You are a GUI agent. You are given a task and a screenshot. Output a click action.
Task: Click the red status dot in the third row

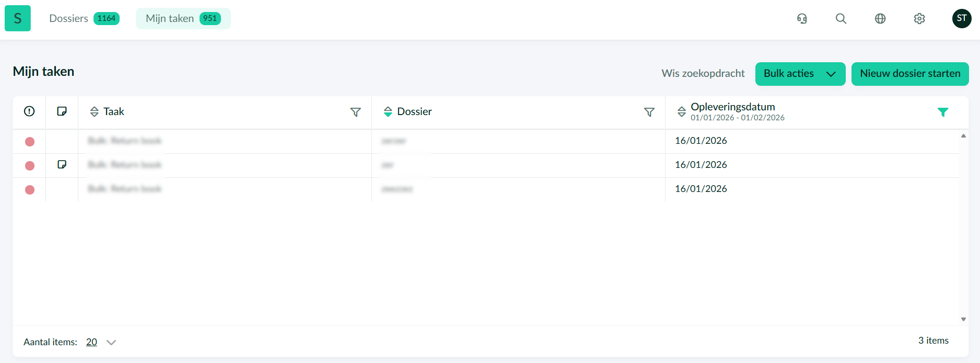(x=30, y=190)
